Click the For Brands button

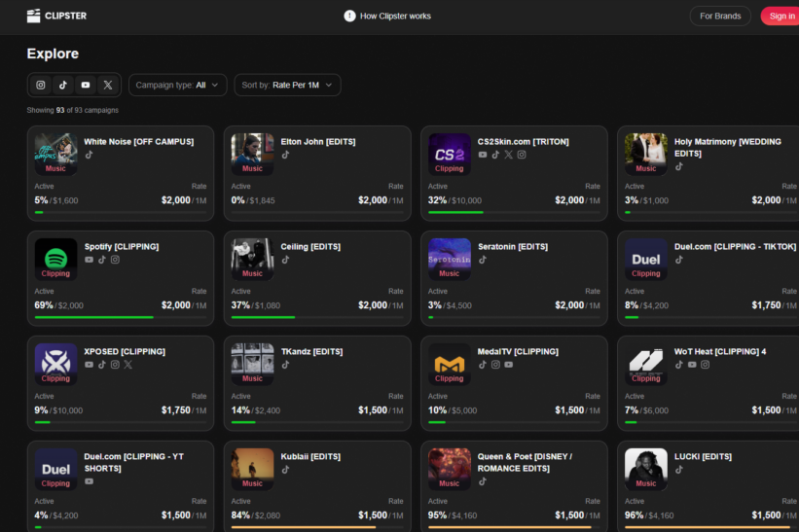[x=720, y=16]
